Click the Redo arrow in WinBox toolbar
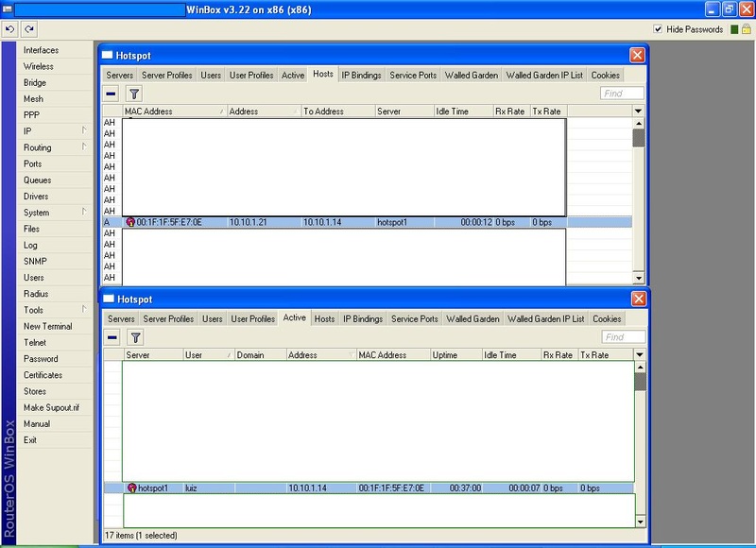 pos(29,29)
